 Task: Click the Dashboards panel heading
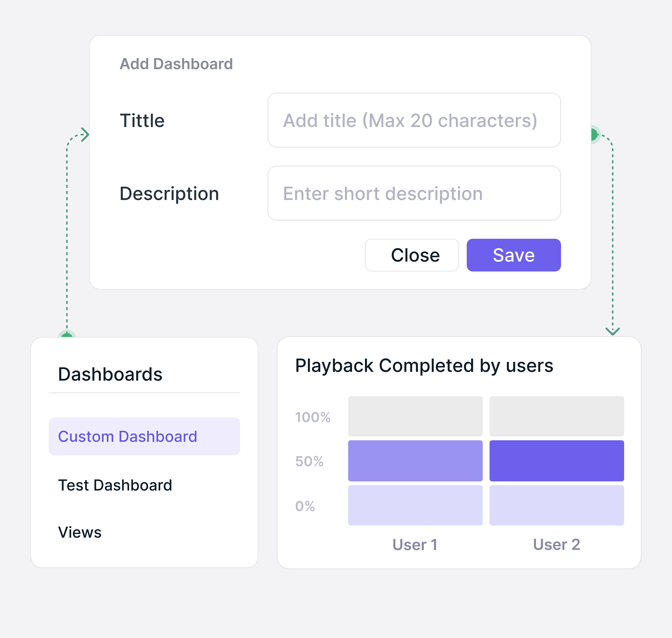tap(110, 374)
